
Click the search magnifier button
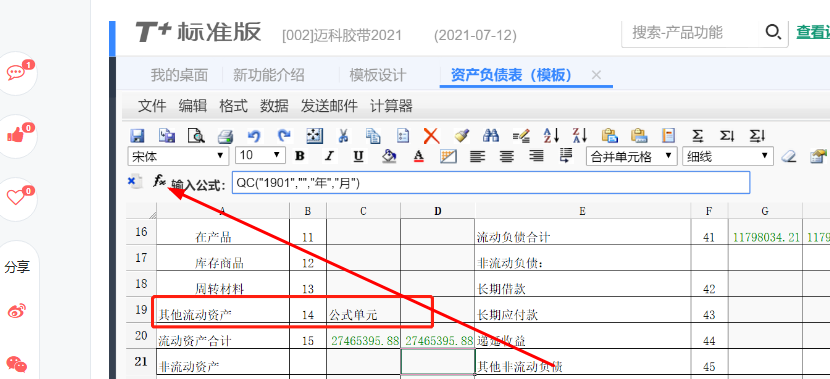(x=773, y=32)
